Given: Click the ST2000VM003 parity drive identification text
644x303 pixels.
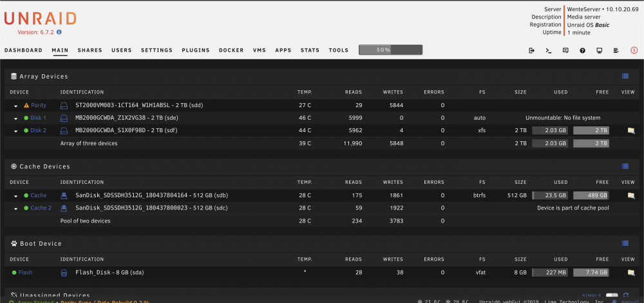Looking at the screenshot, I should coord(140,105).
